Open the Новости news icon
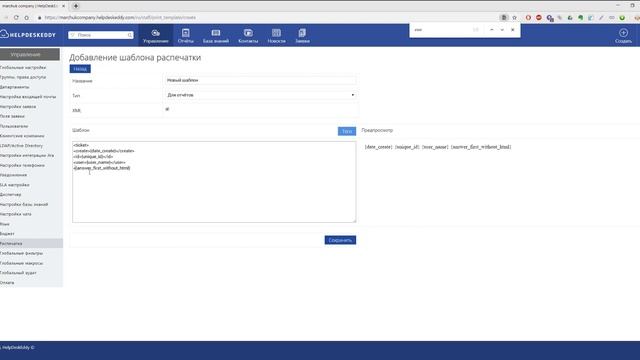This screenshot has width=640, height=360. (x=276, y=36)
